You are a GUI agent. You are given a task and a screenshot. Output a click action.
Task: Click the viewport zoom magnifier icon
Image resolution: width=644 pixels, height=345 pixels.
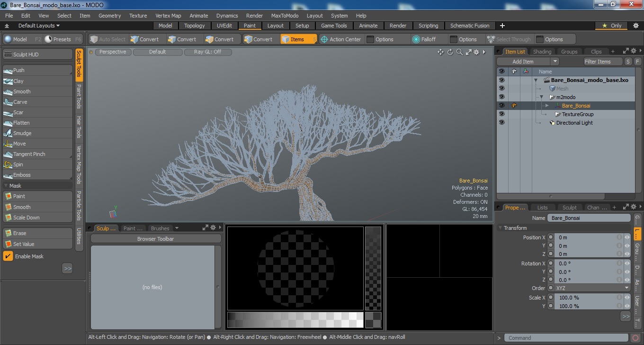pyautogui.click(x=459, y=52)
